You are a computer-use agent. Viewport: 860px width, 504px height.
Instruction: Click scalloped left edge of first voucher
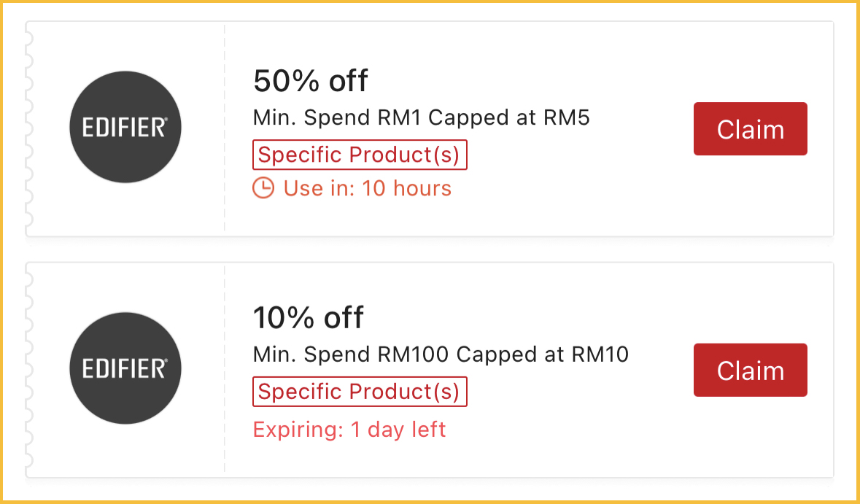pyautogui.click(x=29, y=128)
